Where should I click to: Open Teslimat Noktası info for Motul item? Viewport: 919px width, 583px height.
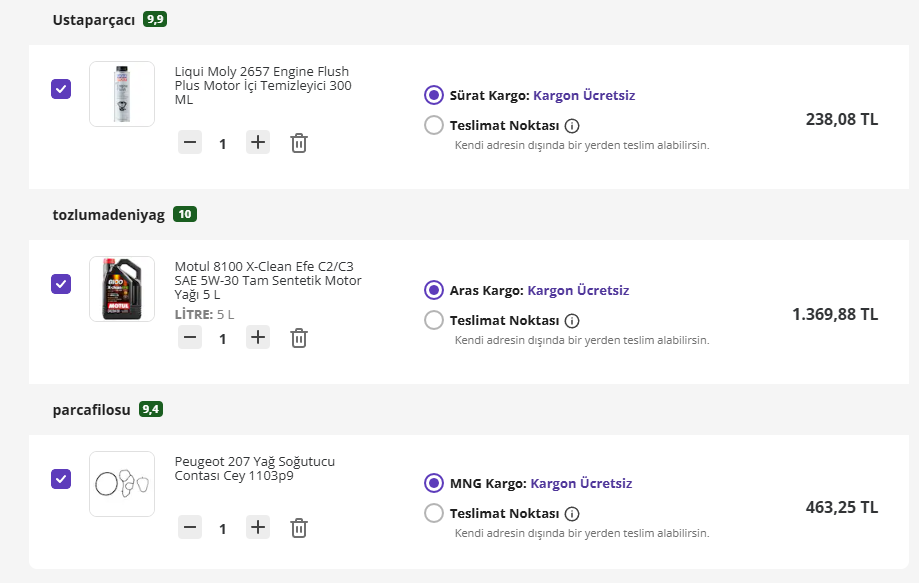coord(572,321)
